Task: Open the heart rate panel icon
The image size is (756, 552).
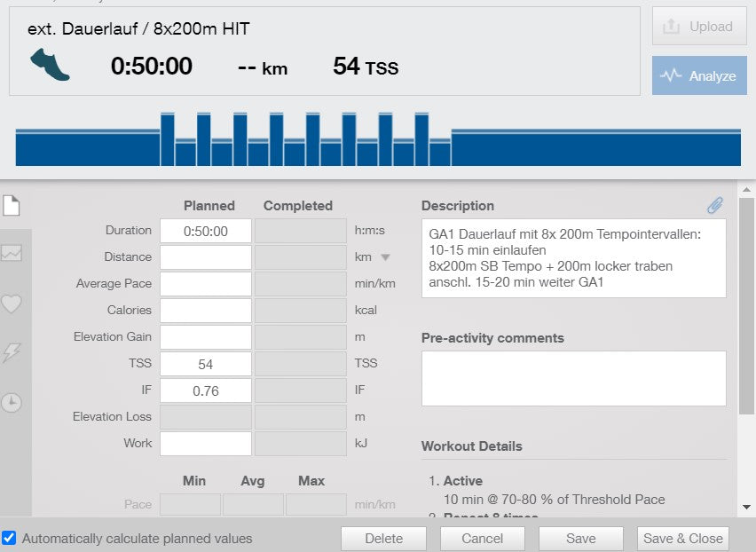Action: [x=11, y=303]
